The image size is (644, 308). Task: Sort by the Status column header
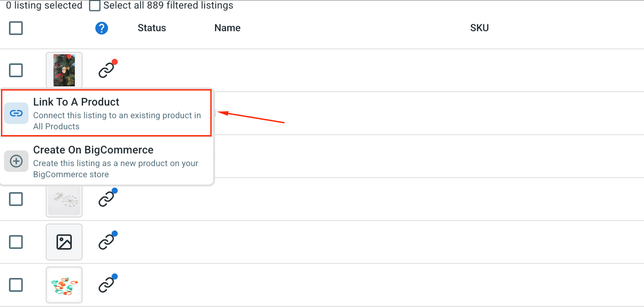click(x=152, y=28)
